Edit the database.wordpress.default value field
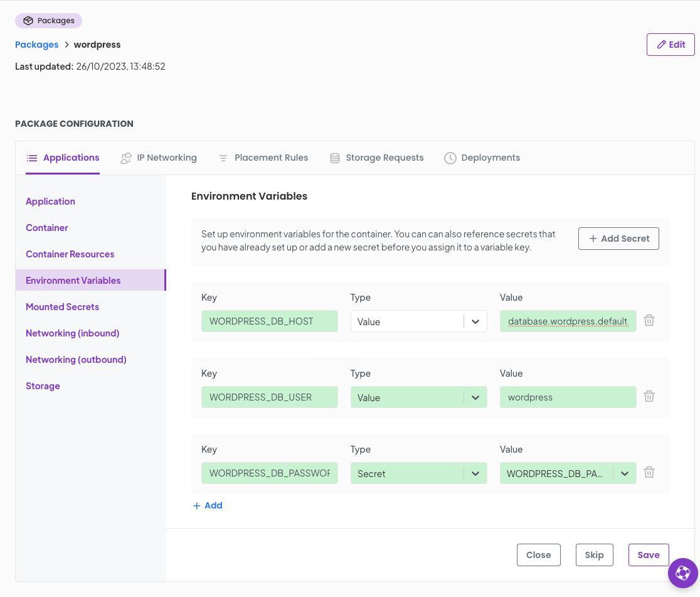The width and height of the screenshot is (700, 597). click(568, 321)
